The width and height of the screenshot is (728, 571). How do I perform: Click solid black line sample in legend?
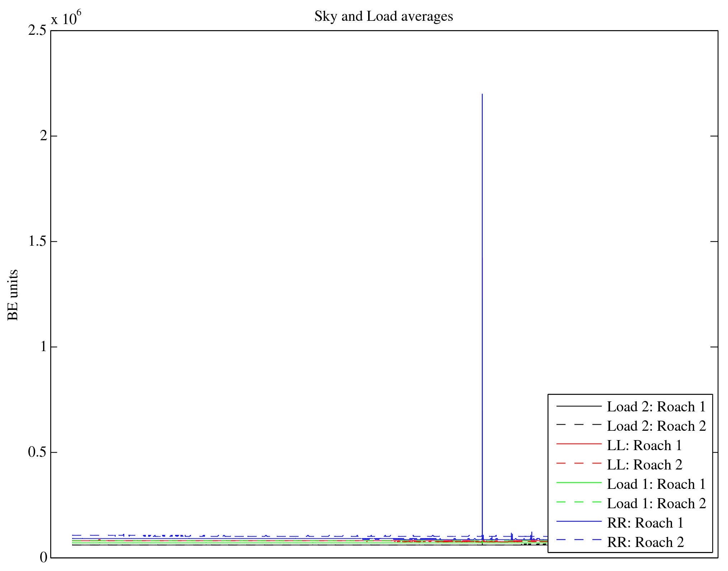coord(579,406)
